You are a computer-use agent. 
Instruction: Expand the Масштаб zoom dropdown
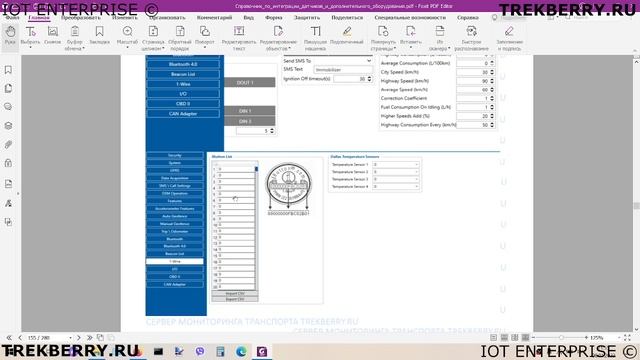127,48
